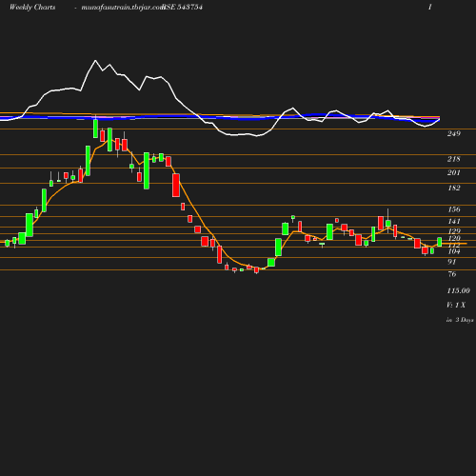Click the "Weekly Charts" title text
Viewport: 476px width, 476px height.
[x=32, y=7]
